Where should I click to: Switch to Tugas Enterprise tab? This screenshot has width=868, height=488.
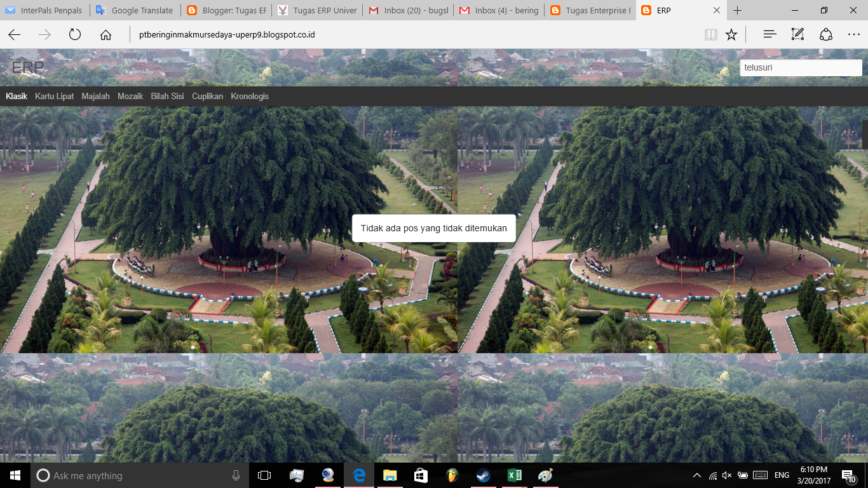click(x=590, y=10)
